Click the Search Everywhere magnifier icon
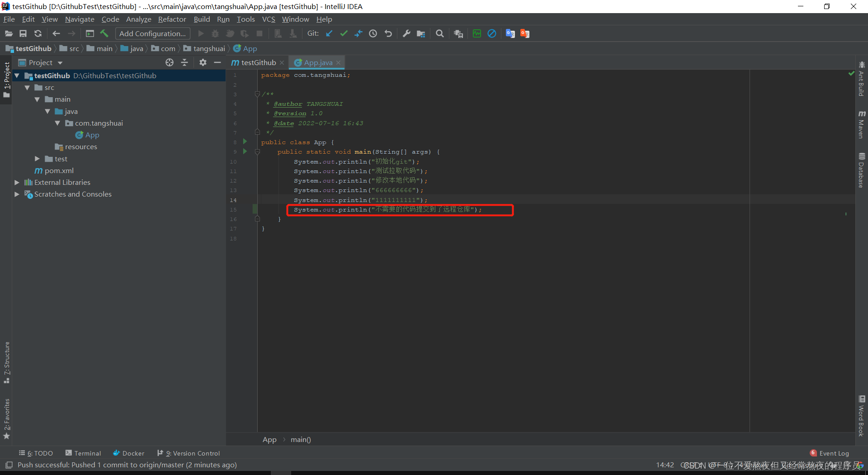Viewport: 868px width, 475px height. click(439, 33)
